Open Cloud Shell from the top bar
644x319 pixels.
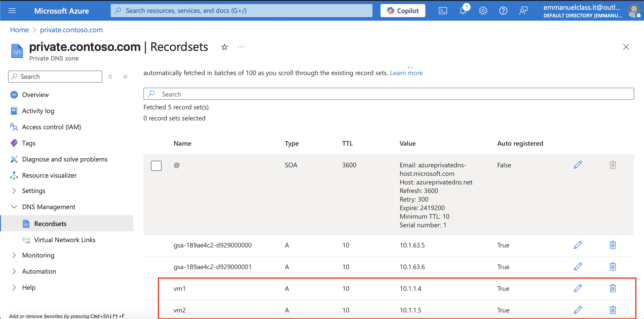click(443, 11)
